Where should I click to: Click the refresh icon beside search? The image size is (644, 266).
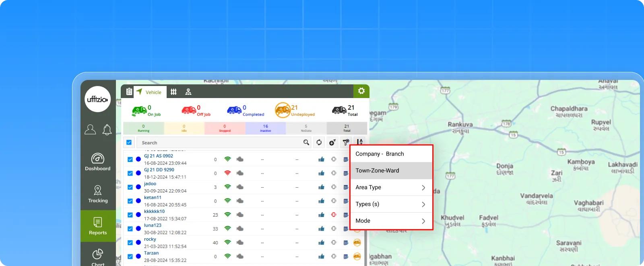coord(319,142)
